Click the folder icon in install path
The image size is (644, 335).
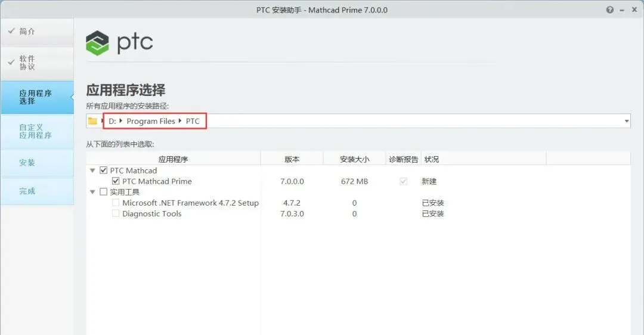[92, 121]
